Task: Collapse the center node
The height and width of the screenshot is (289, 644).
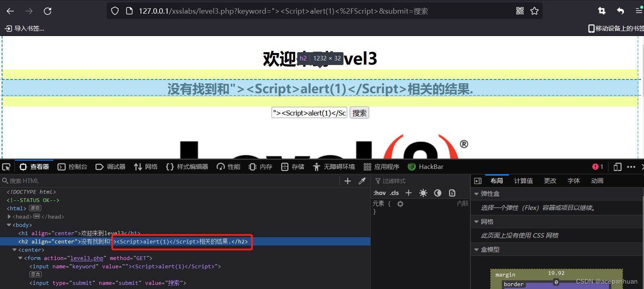Action: coord(15,250)
